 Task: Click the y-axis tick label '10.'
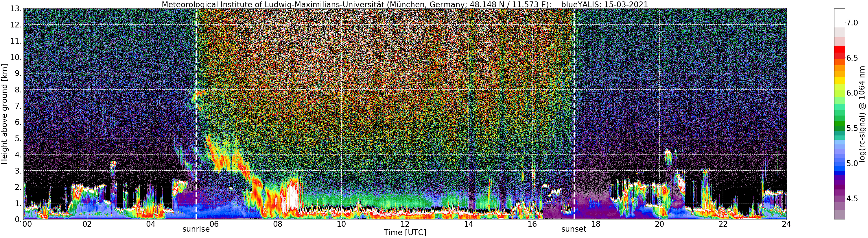16,57
